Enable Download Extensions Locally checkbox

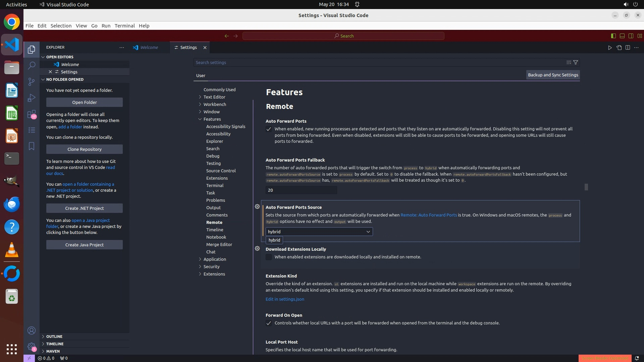[269, 257]
